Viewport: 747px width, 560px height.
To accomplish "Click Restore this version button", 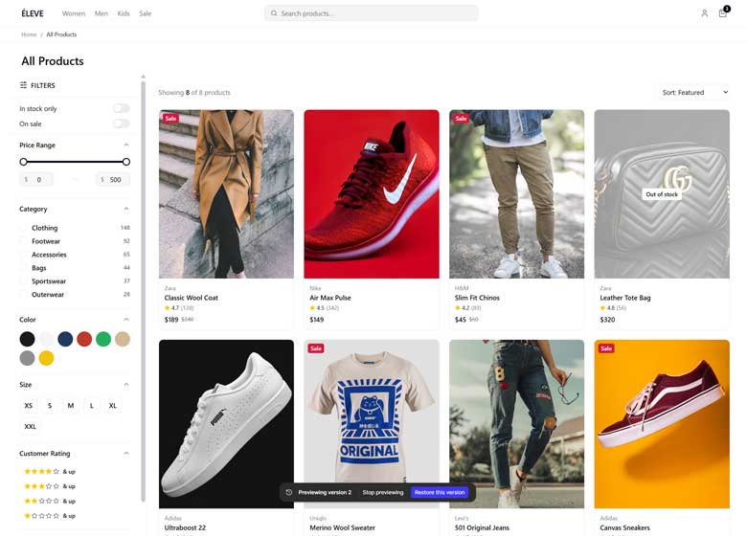I will point(440,492).
